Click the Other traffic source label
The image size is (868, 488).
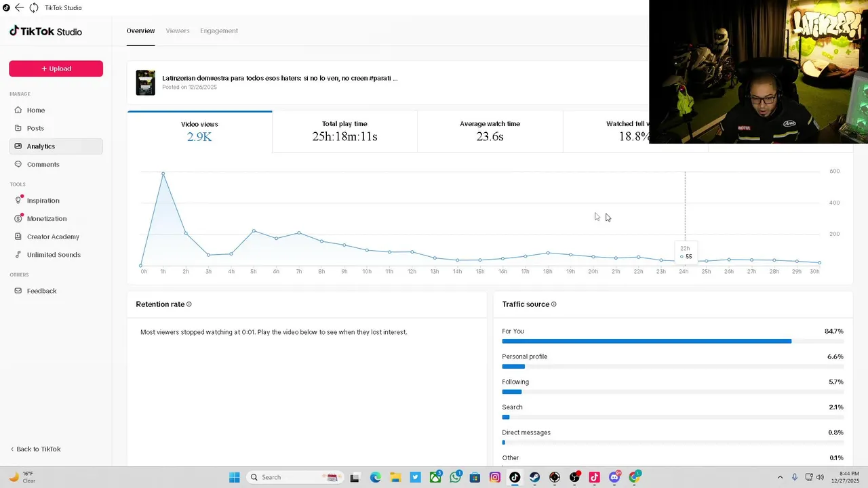tap(511, 458)
